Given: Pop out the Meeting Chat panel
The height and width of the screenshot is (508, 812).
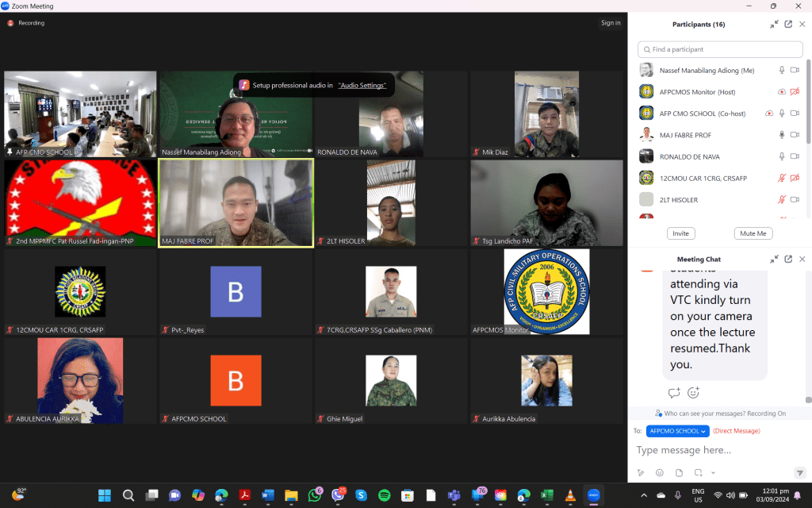Looking at the screenshot, I should tap(788, 260).
